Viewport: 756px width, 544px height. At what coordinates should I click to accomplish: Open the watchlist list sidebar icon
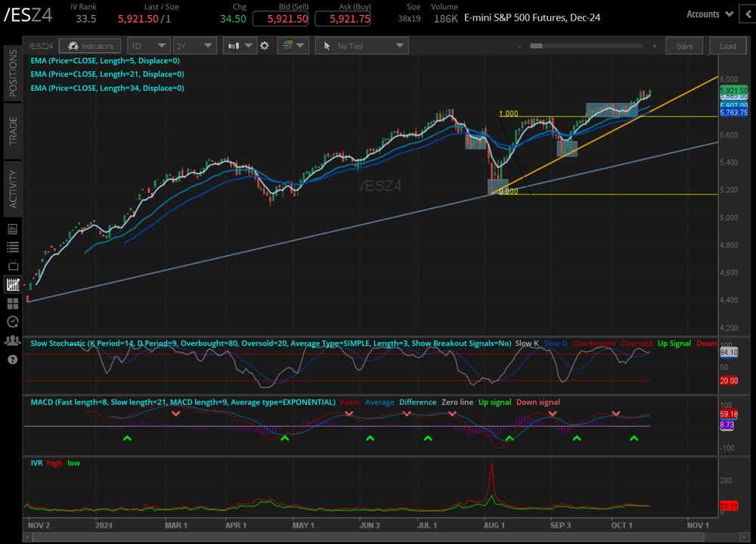(13, 247)
